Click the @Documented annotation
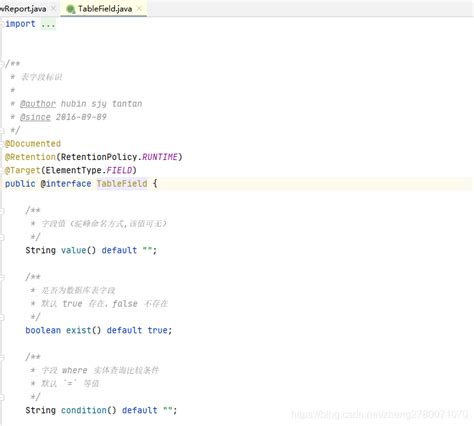 click(33, 144)
